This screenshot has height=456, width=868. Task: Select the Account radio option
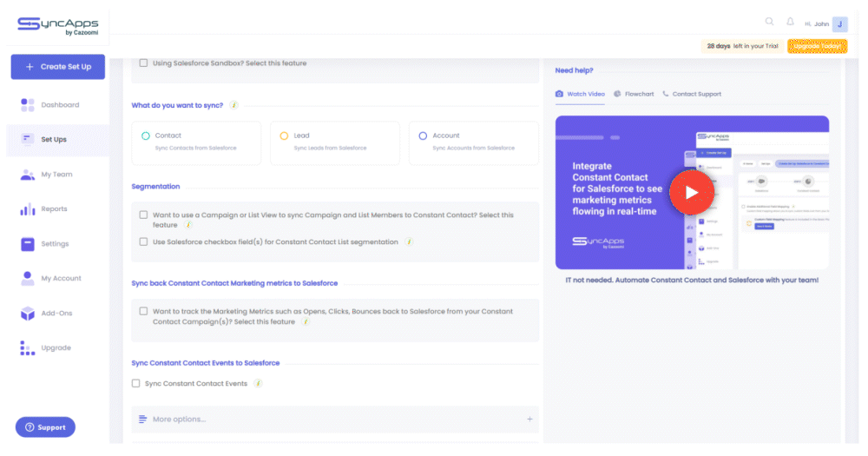(423, 135)
